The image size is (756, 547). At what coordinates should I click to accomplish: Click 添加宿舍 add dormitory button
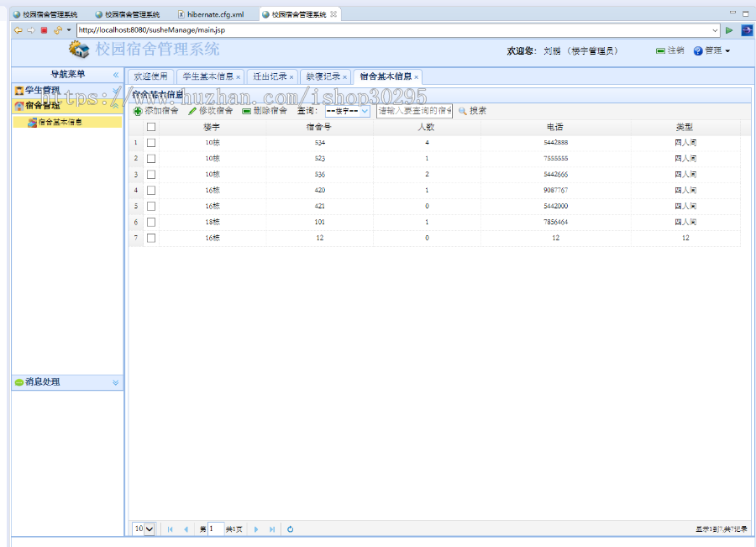click(155, 111)
